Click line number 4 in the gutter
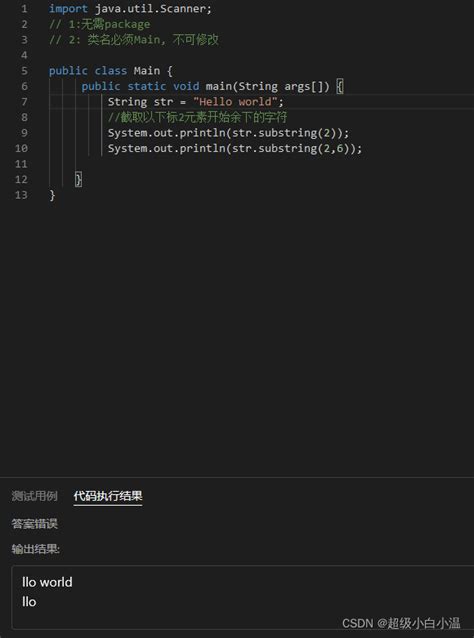Viewport: 474px width, 638px height. (x=24, y=55)
